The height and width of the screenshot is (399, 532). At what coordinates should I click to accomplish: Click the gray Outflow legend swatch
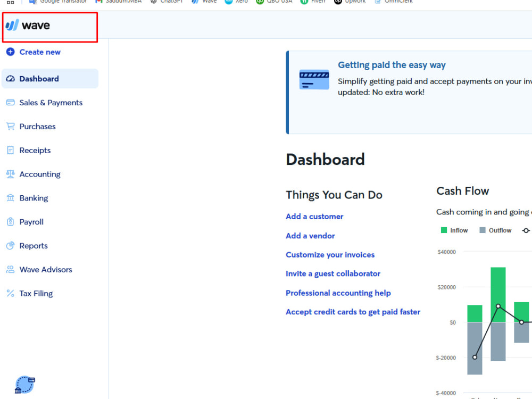click(x=483, y=230)
